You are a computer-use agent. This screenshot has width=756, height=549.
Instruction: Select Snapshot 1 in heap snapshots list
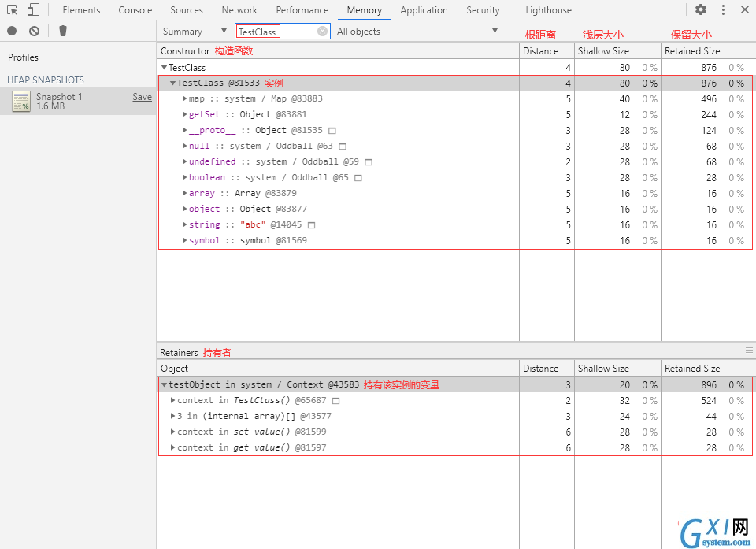[x=78, y=102]
